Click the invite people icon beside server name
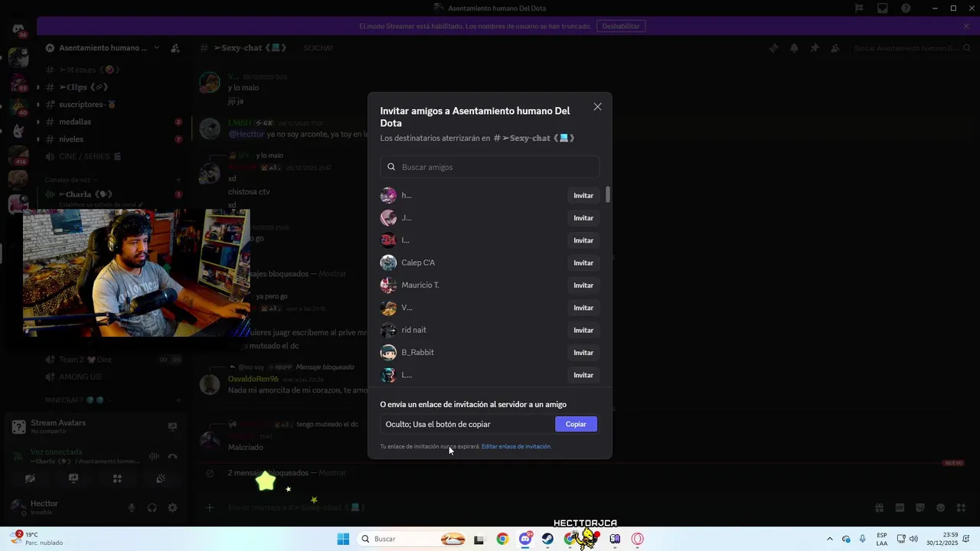 tap(175, 47)
